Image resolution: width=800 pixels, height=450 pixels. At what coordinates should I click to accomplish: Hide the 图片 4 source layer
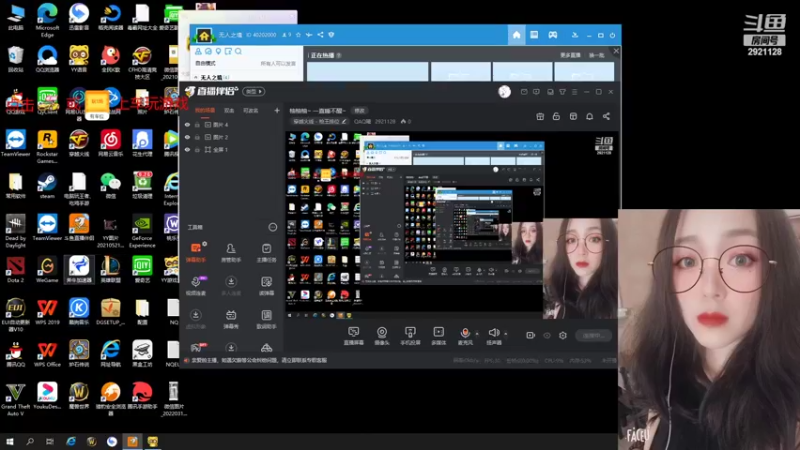click(187, 124)
